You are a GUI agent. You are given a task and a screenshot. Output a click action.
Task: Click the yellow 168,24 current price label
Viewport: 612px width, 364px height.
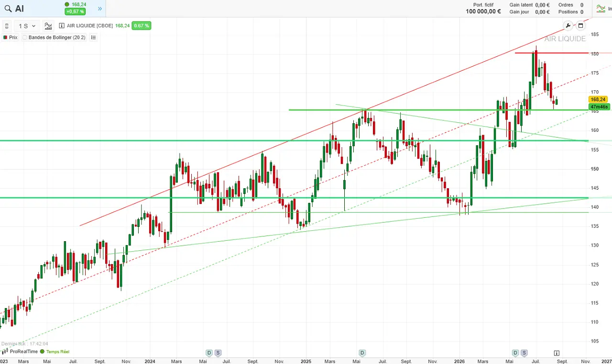coord(598,99)
